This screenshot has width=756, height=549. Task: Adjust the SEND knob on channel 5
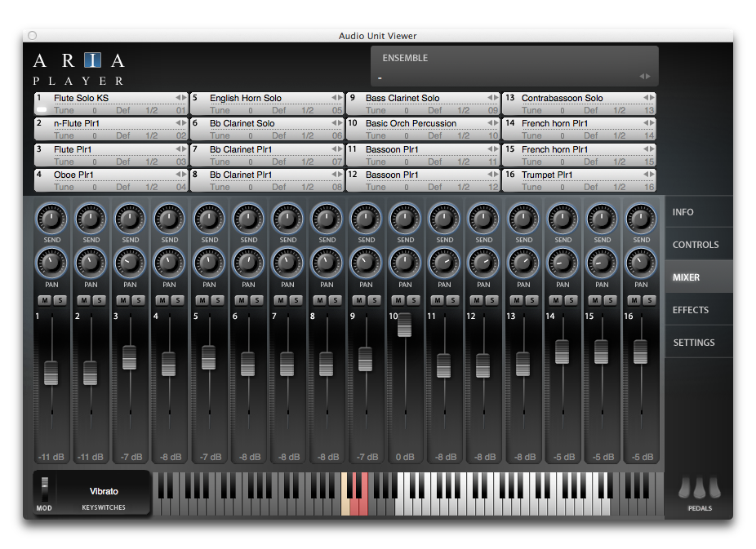209,219
